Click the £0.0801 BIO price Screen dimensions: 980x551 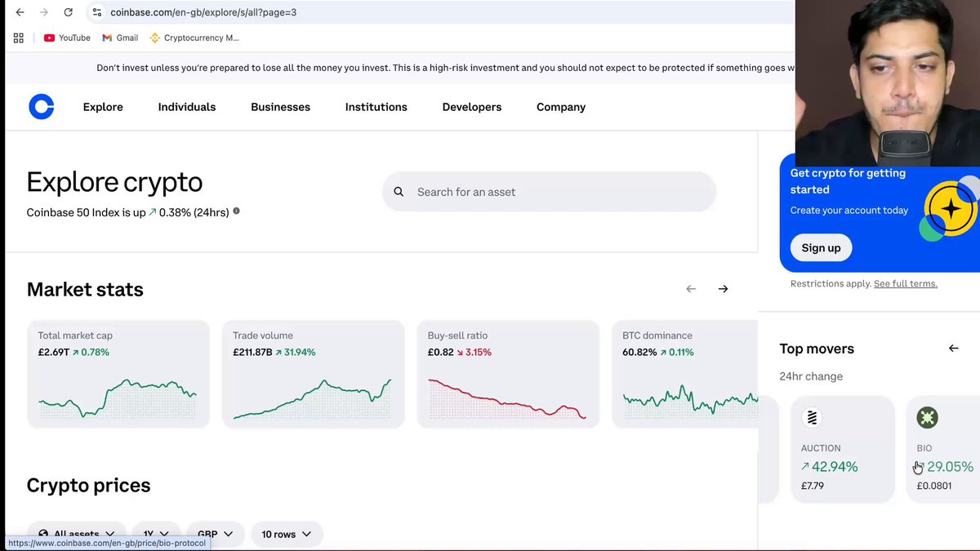coord(934,486)
